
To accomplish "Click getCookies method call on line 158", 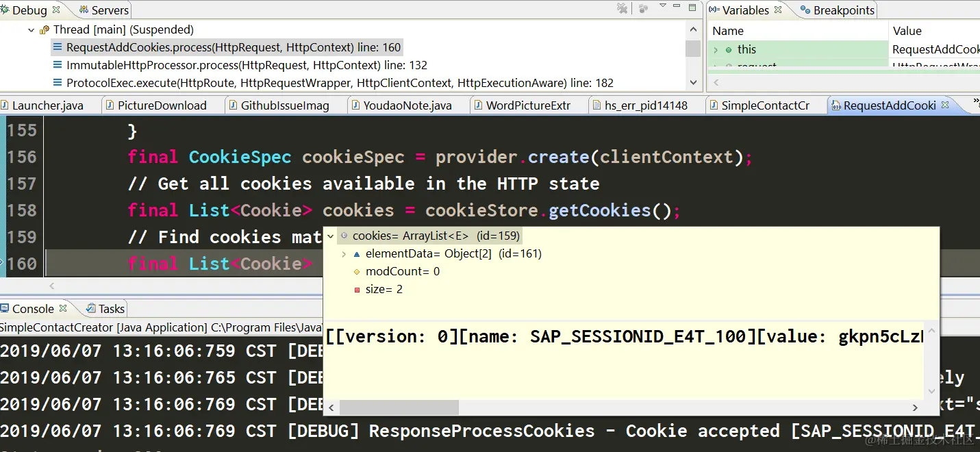I will click(x=600, y=210).
